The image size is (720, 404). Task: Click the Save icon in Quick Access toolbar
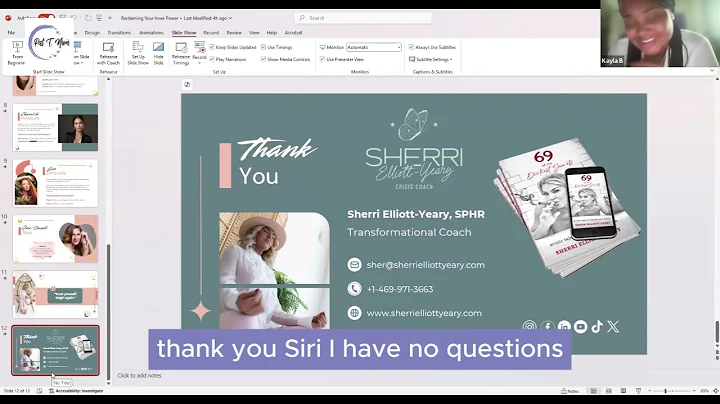click(x=62, y=18)
